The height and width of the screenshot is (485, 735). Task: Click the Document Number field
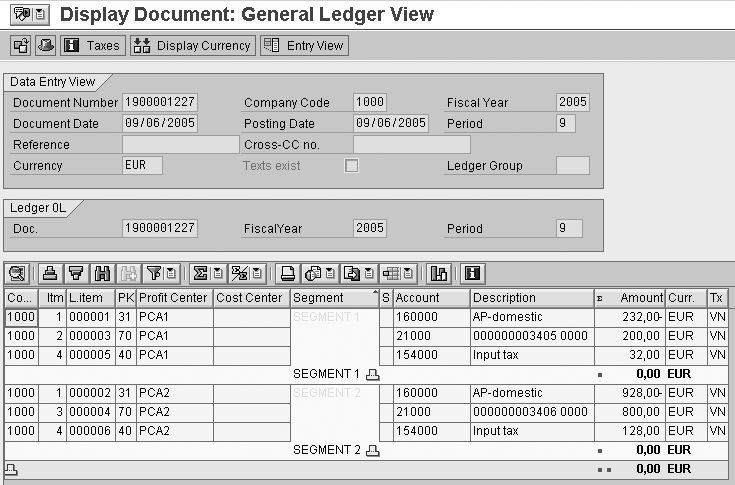tap(159, 103)
